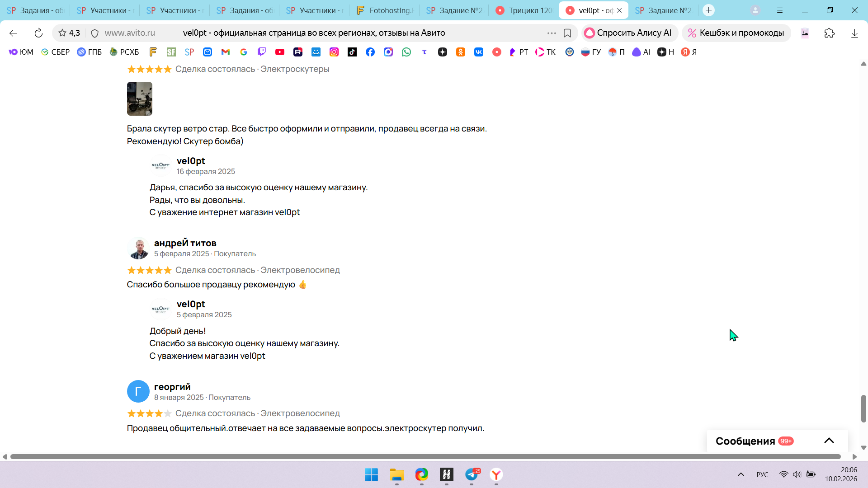Reload the page with refresh icon

click(38, 33)
